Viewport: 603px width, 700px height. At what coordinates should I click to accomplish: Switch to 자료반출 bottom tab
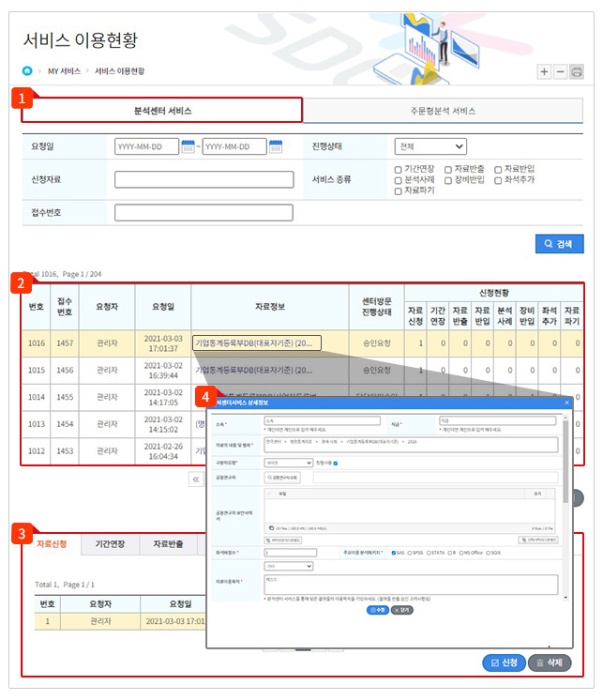[168, 543]
